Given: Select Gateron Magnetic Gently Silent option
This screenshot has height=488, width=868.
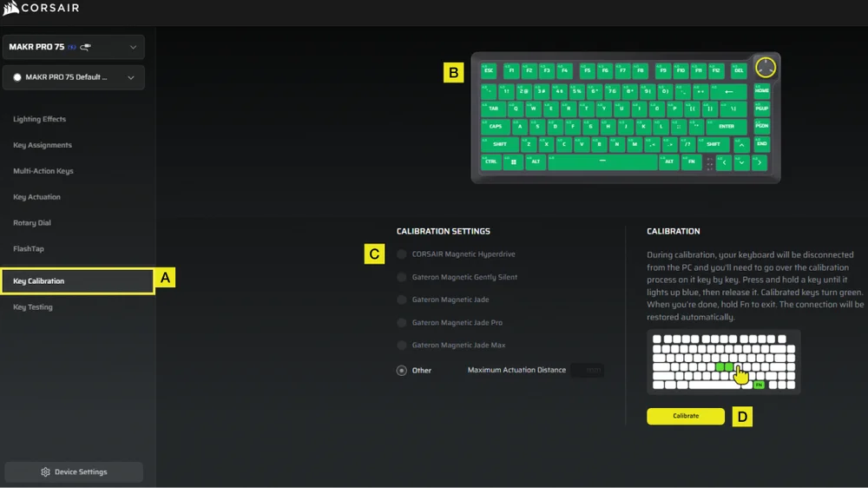Looking at the screenshot, I should 401,277.
